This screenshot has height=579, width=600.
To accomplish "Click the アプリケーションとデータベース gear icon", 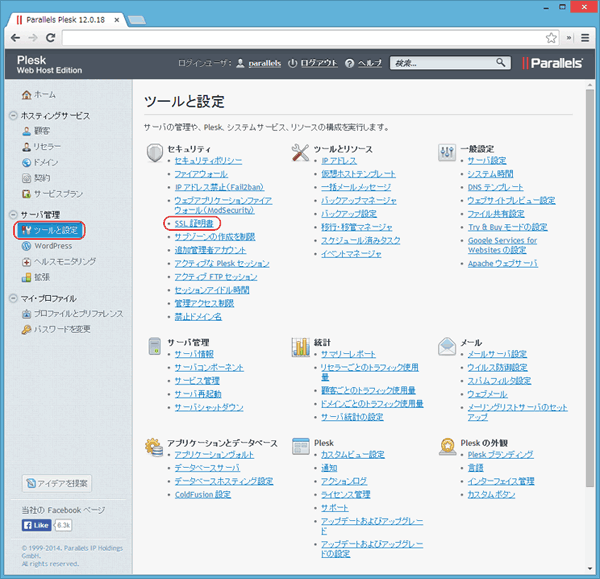I will point(154,447).
